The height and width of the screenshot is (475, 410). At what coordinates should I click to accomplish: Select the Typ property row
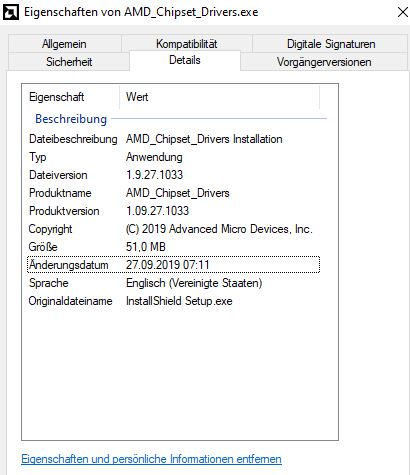pos(173,157)
